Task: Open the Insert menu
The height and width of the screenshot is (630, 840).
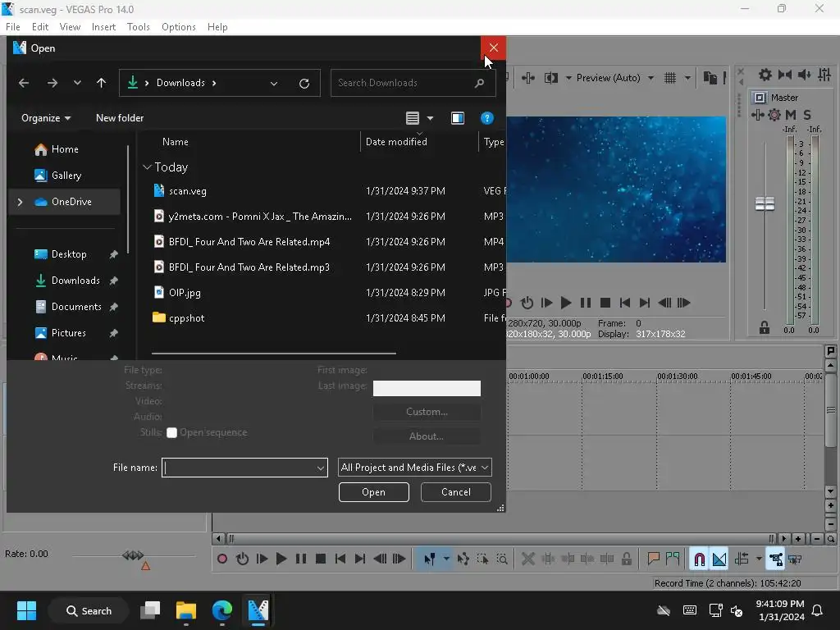Action: [x=103, y=27]
